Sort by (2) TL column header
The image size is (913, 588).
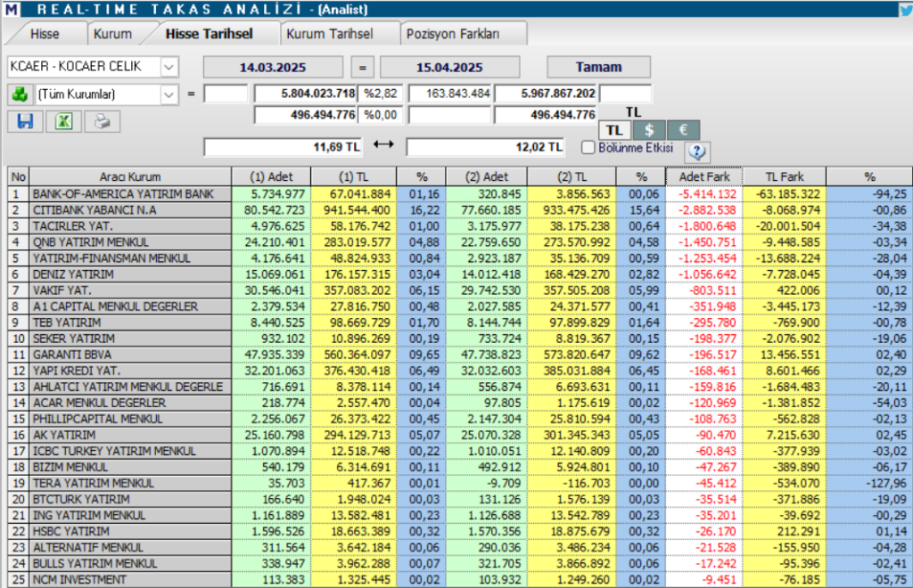coord(572,176)
